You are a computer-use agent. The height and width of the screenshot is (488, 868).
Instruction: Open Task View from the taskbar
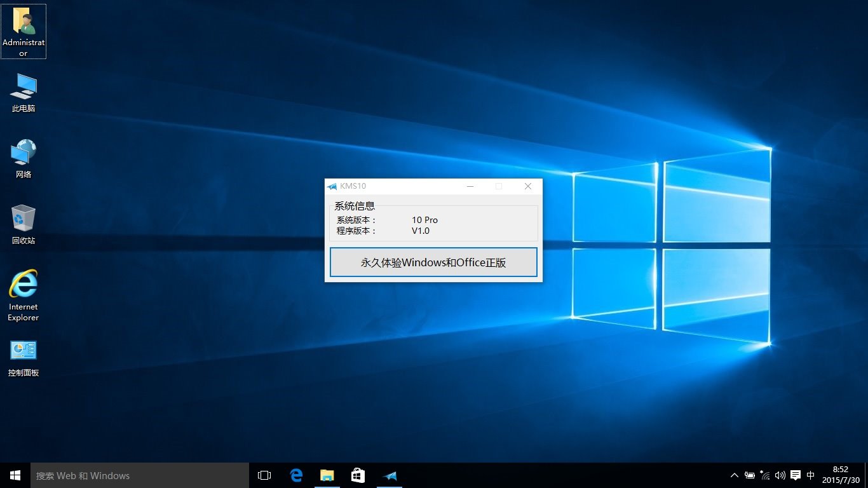264,475
